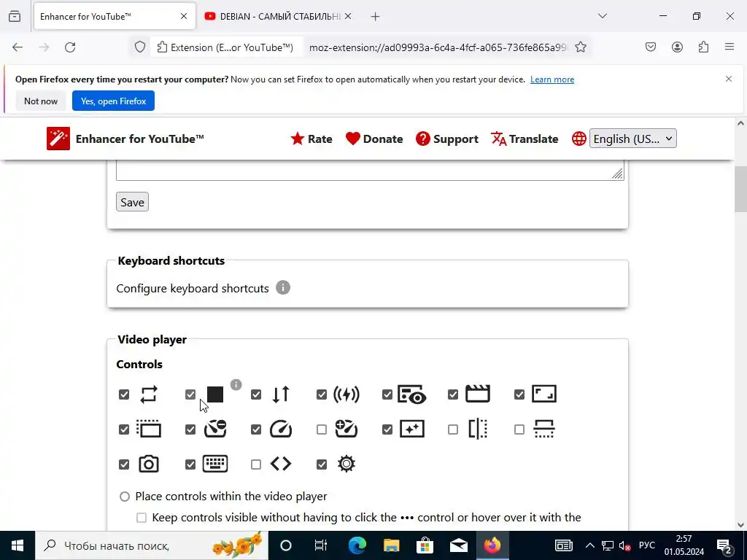This screenshot has width=747, height=560.
Task: Uncheck the loop control checkbox
Action: [124, 394]
